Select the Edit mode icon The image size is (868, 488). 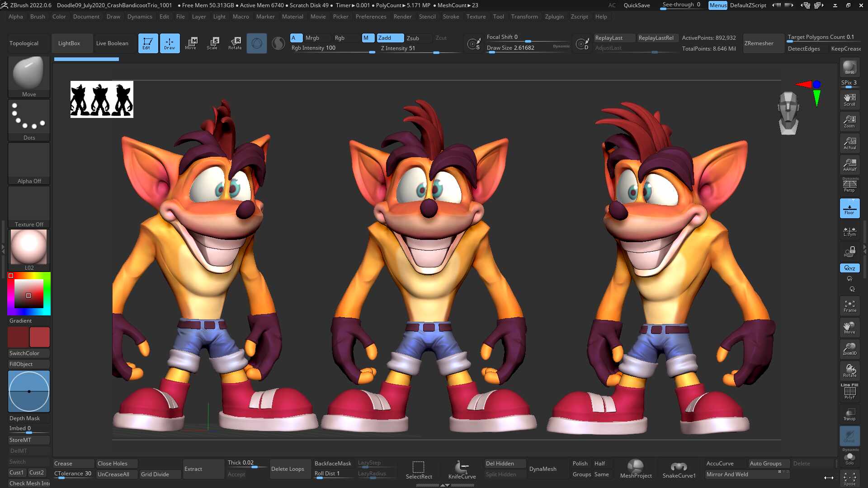tap(148, 43)
